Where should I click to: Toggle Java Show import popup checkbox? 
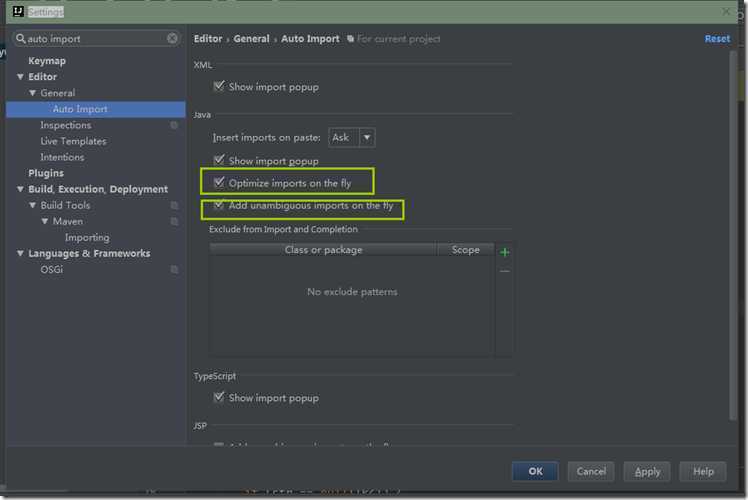point(219,160)
